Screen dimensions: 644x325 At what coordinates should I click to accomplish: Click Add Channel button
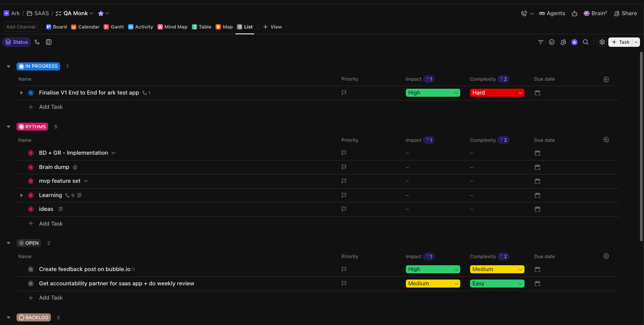[21, 27]
